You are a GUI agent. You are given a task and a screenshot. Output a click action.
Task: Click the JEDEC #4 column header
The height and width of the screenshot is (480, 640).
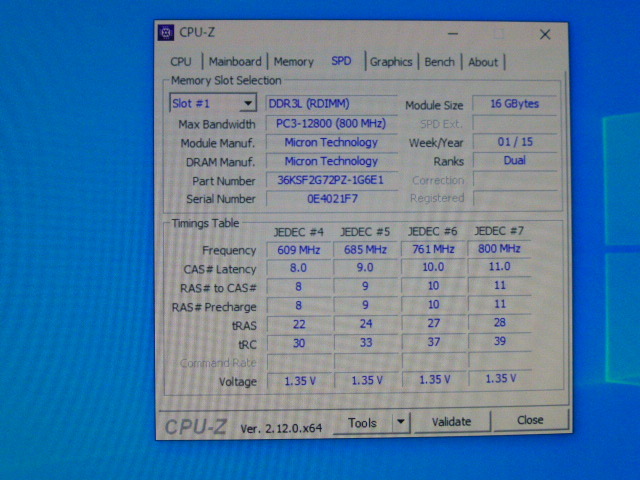pyautogui.click(x=298, y=232)
